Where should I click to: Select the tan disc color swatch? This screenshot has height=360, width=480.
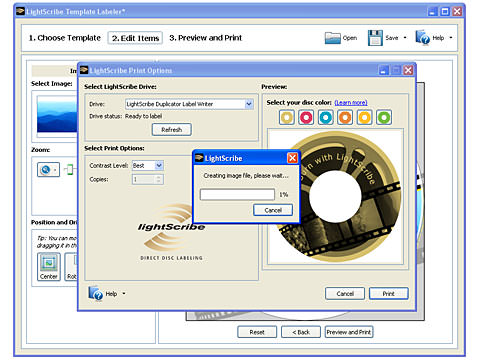coord(287,117)
